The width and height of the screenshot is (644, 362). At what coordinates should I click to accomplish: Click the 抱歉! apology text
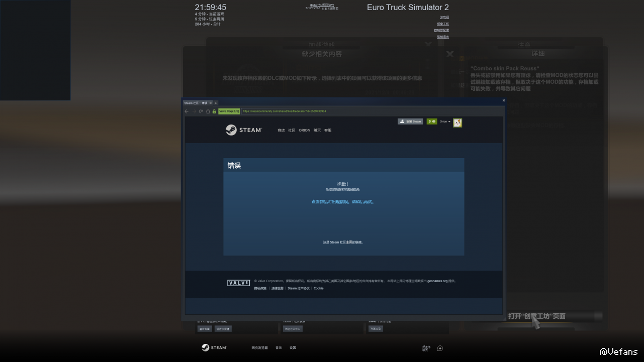342,184
